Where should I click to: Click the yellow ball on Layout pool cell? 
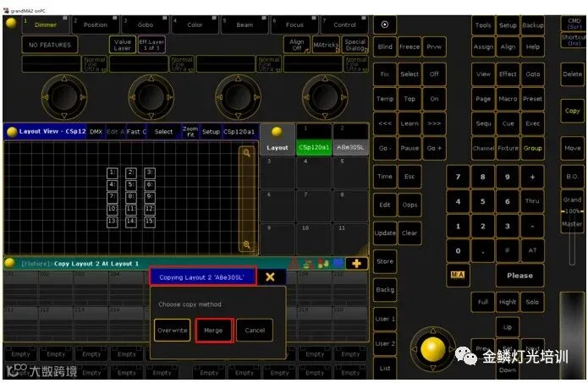277,132
